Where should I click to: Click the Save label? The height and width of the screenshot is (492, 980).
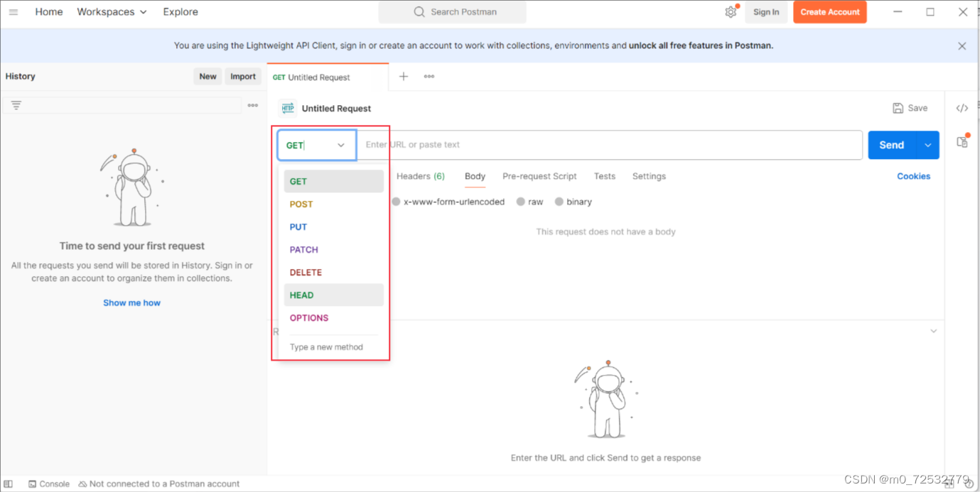[x=917, y=108]
